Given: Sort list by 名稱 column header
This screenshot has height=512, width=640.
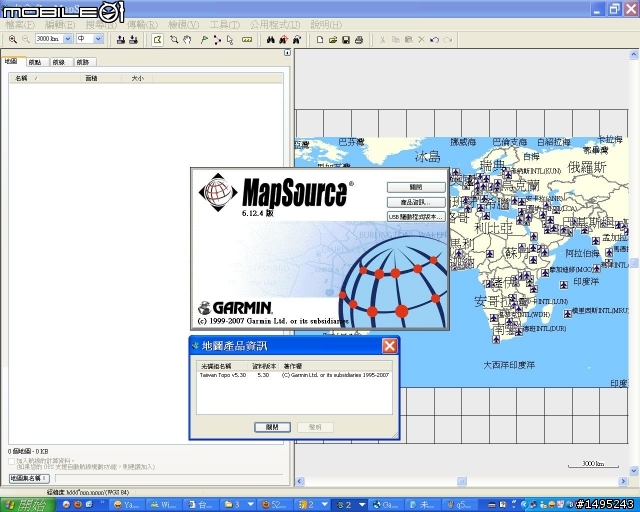Looking at the screenshot, I should point(45,78).
